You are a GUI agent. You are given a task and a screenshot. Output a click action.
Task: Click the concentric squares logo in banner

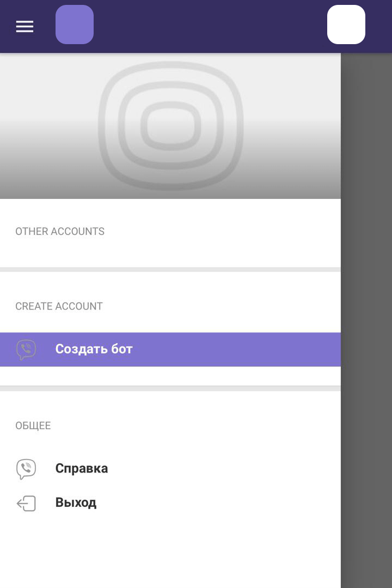tap(170, 126)
